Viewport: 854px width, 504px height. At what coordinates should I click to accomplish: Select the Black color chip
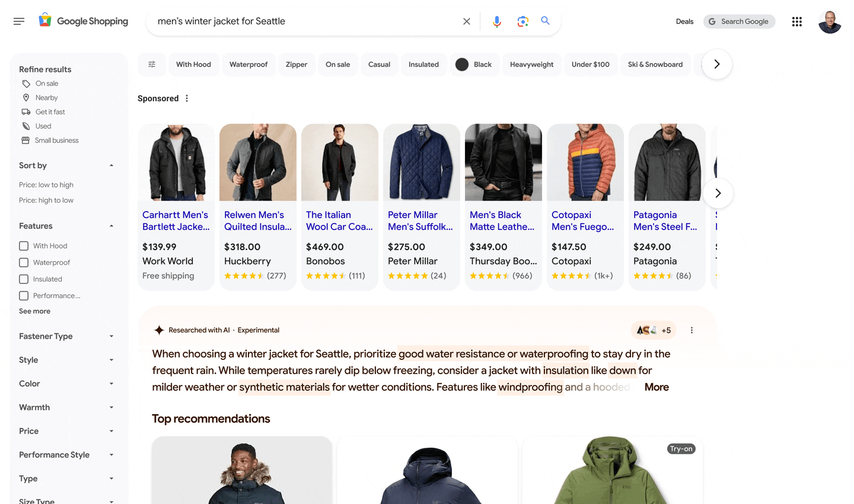click(x=474, y=64)
